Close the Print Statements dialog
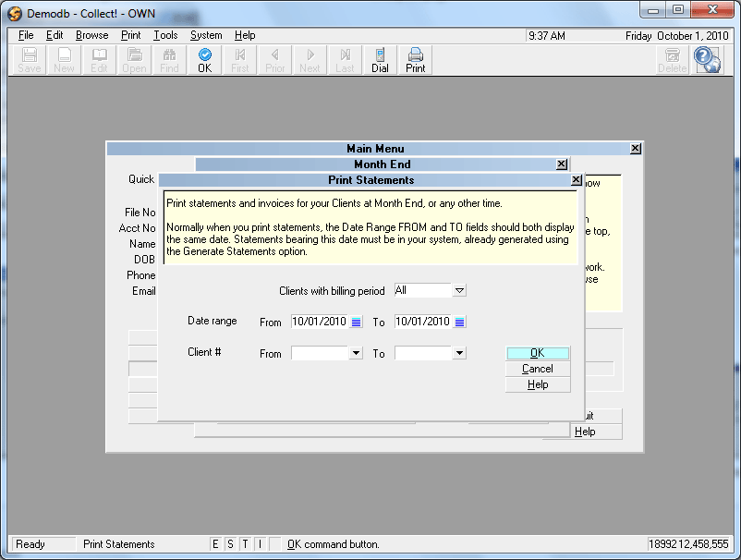Screen dimensions: 741x560 pos(576,180)
